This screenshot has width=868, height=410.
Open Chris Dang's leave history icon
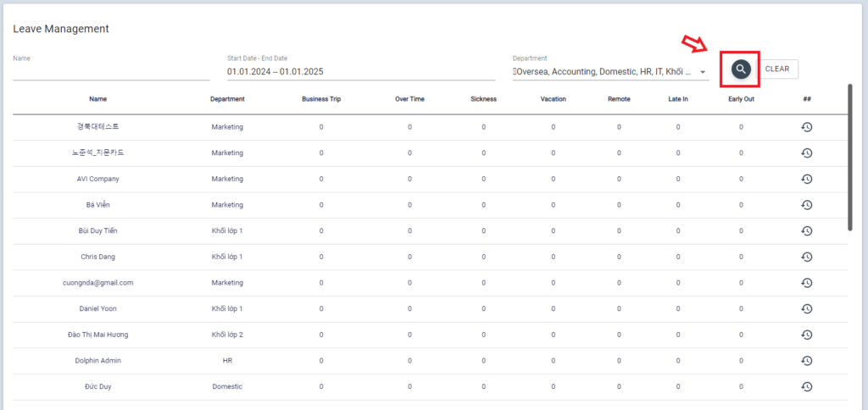(807, 257)
